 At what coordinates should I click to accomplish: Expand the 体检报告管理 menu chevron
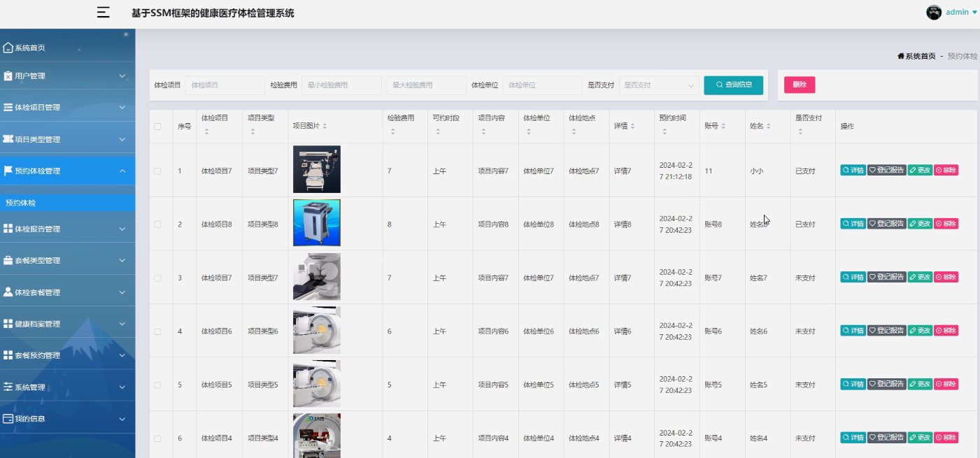pyautogui.click(x=122, y=229)
